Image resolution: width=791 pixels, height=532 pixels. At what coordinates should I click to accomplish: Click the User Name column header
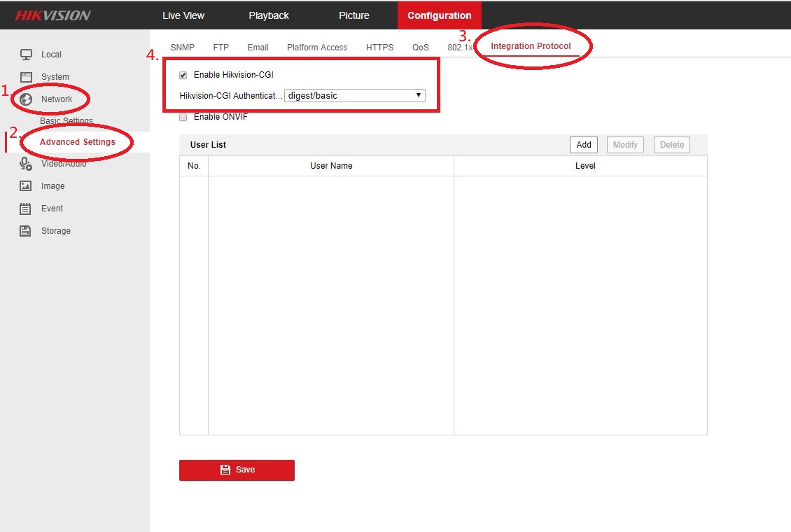pos(331,166)
